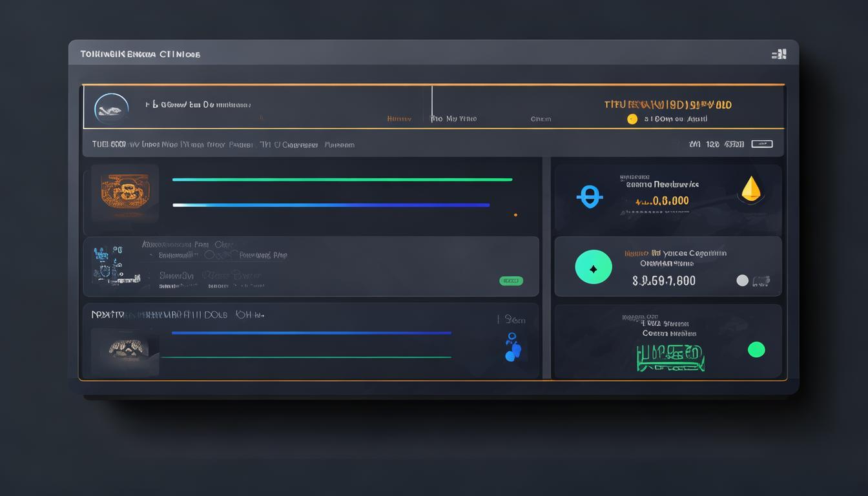The image size is (868, 496).
Task: Click the orange title text in header right
Action: pyautogui.click(x=668, y=105)
